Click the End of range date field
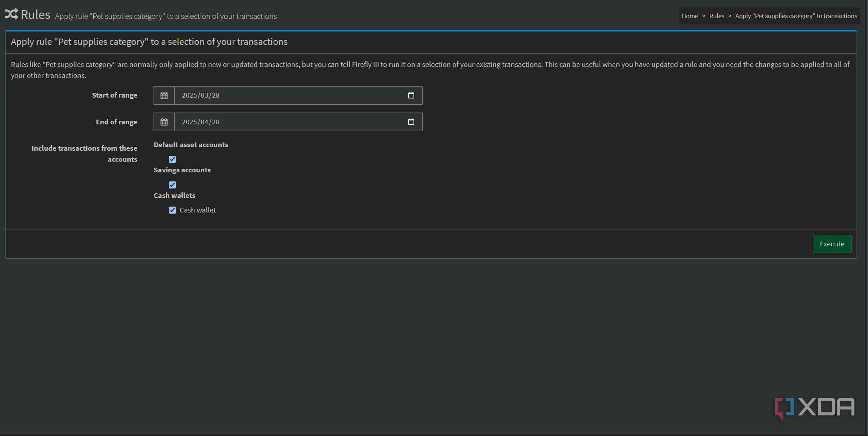Image resolution: width=868 pixels, height=436 pixels. [298, 122]
